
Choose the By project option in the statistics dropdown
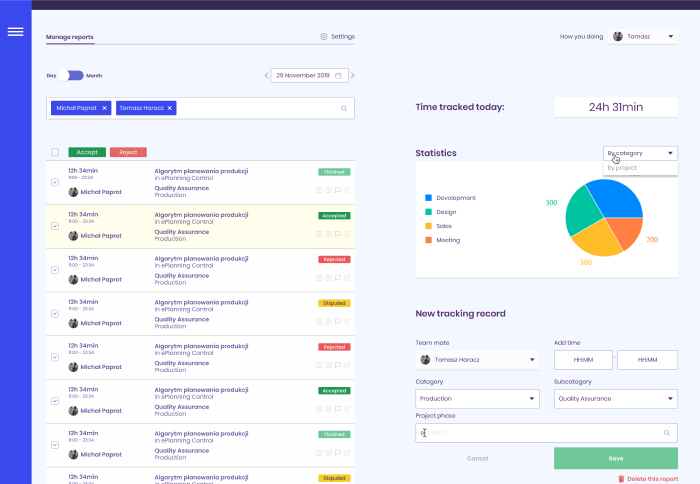pyautogui.click(x=640, y=168)
